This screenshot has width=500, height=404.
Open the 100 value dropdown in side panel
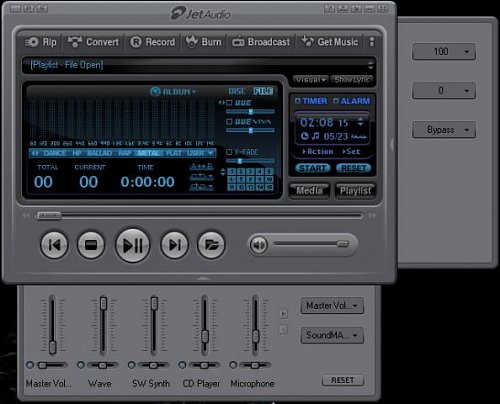(444, 51)
